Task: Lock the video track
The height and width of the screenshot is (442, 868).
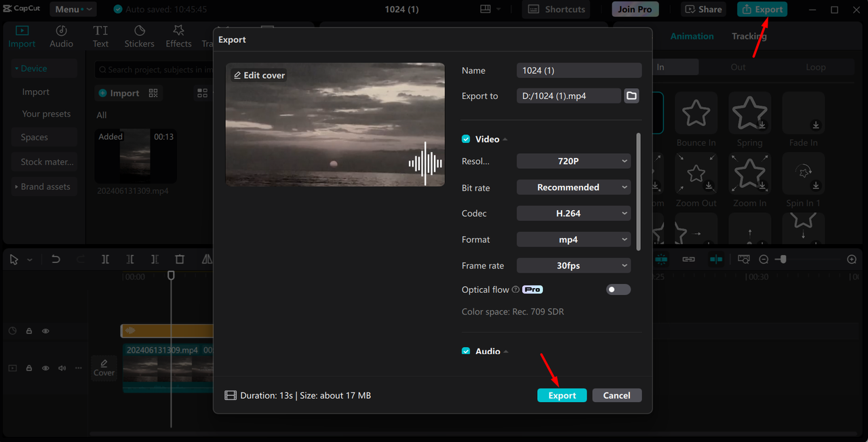Action: click(29, 368)
